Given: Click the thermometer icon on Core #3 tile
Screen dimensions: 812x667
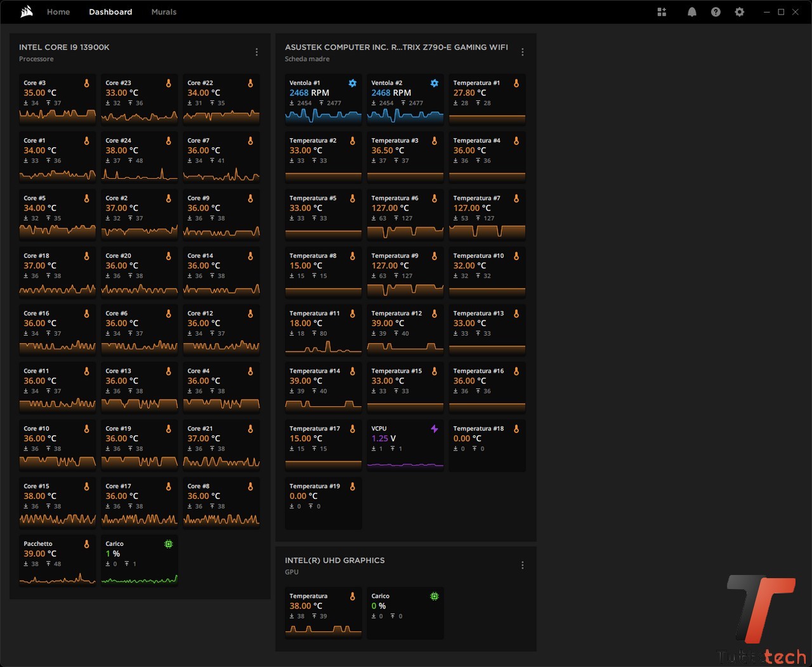Looking at the screenshot, I should pos(87,83).
